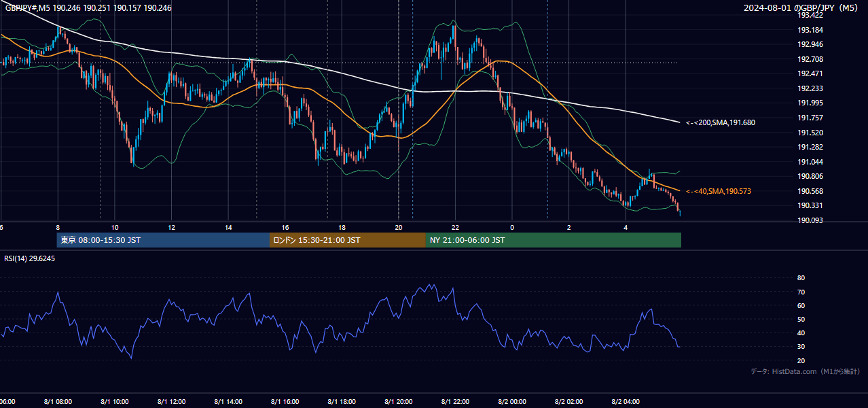Click the 8/1 14:00 time axis label
868x408 pixels.
click(228, 402)
